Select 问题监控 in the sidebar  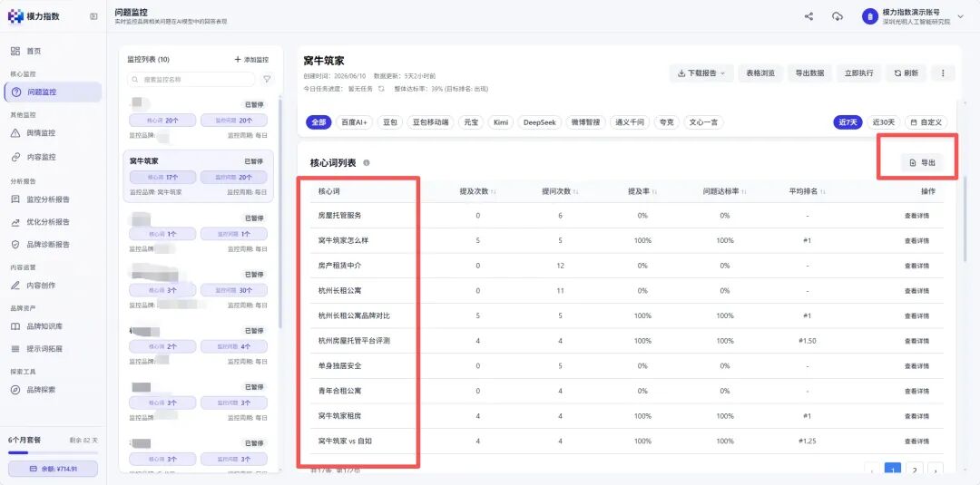tap(53, 92)
